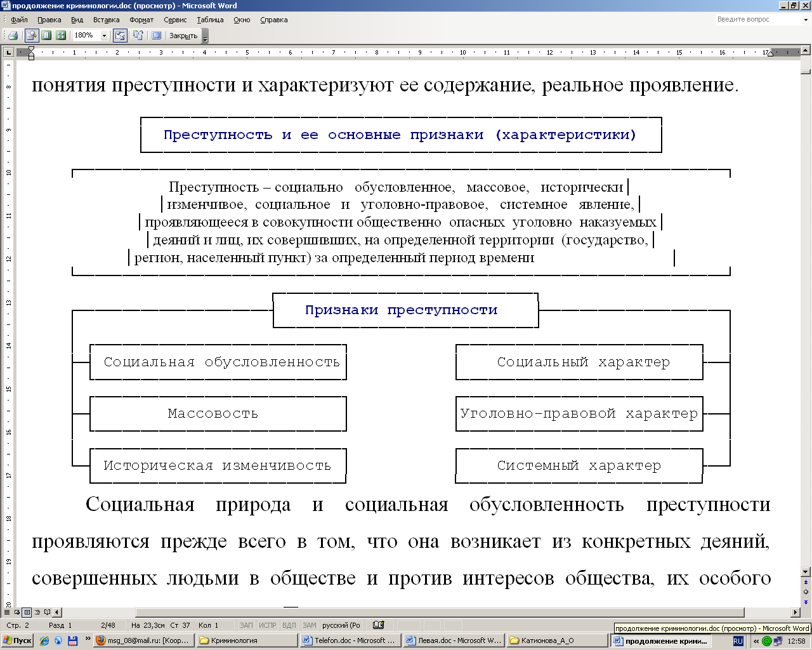Open the 180% zoom dropdown

[x=105, y=36]
